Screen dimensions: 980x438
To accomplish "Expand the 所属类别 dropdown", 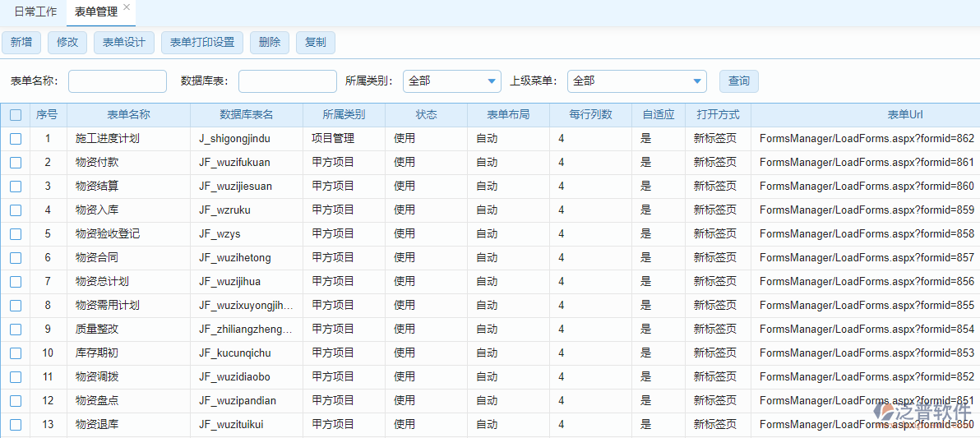I will (451, 81).
